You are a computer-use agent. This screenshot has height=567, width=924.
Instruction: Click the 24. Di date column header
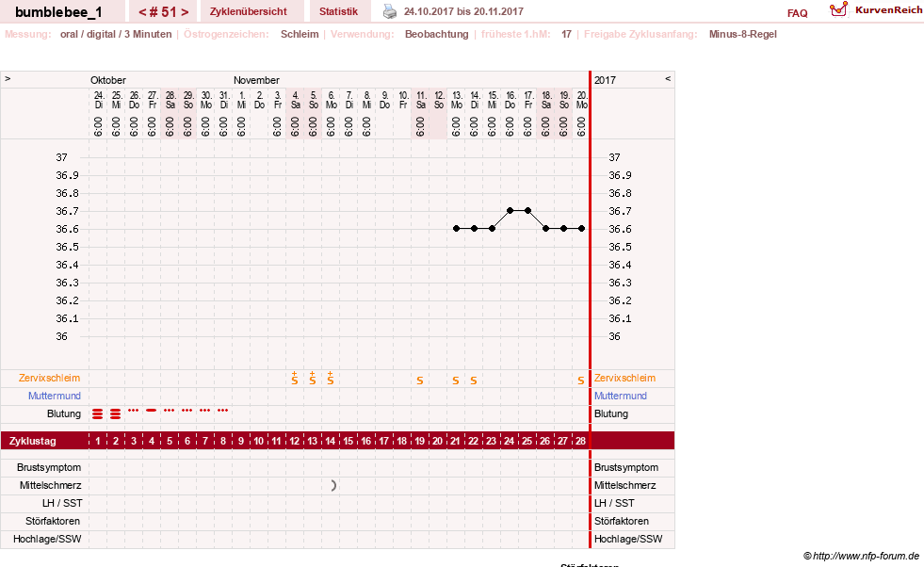coord(98,100)
